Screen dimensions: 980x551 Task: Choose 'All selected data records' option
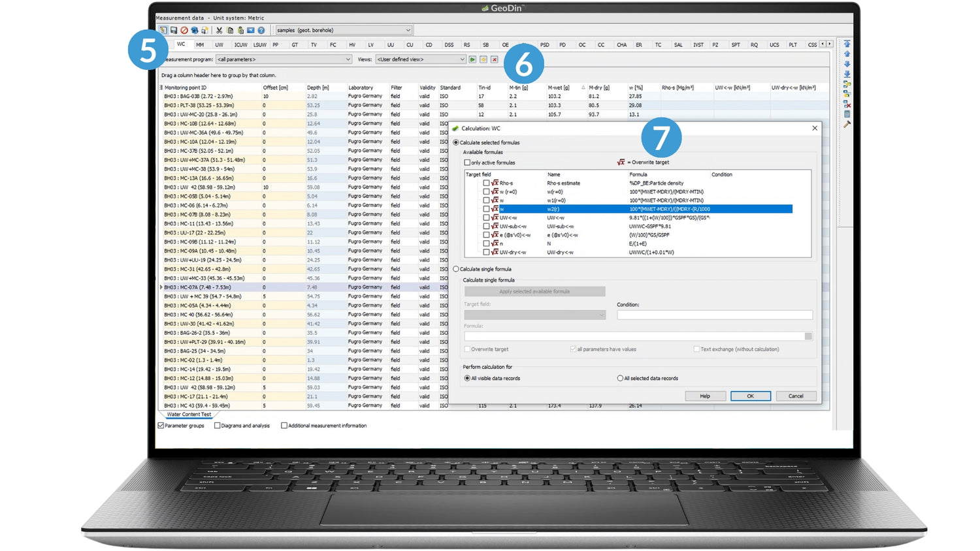point(620,379)
